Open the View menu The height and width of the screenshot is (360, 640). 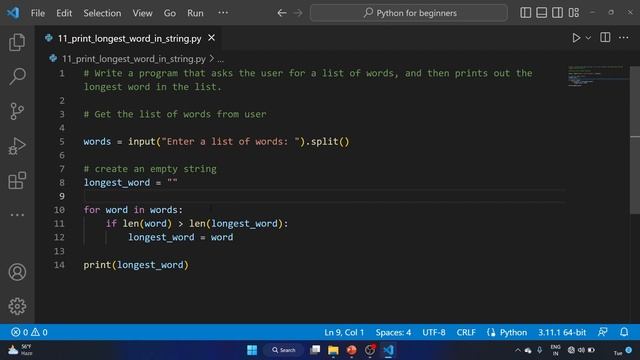142,13
